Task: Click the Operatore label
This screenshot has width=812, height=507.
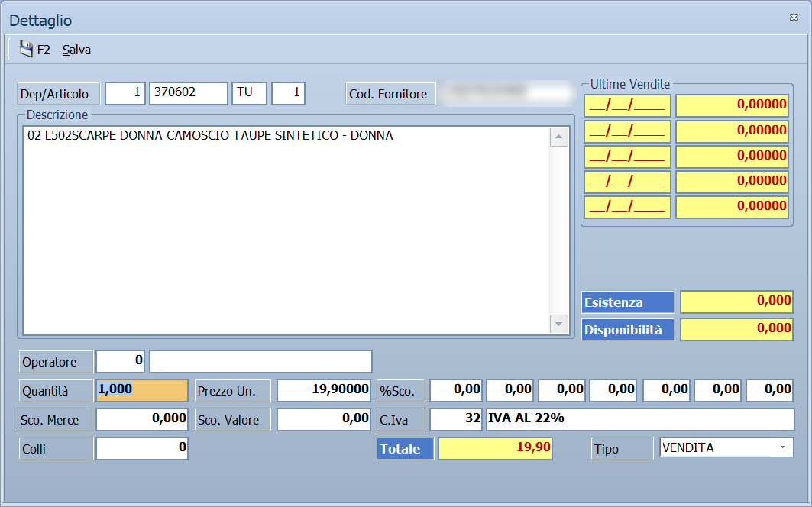Action: point(56,362)
